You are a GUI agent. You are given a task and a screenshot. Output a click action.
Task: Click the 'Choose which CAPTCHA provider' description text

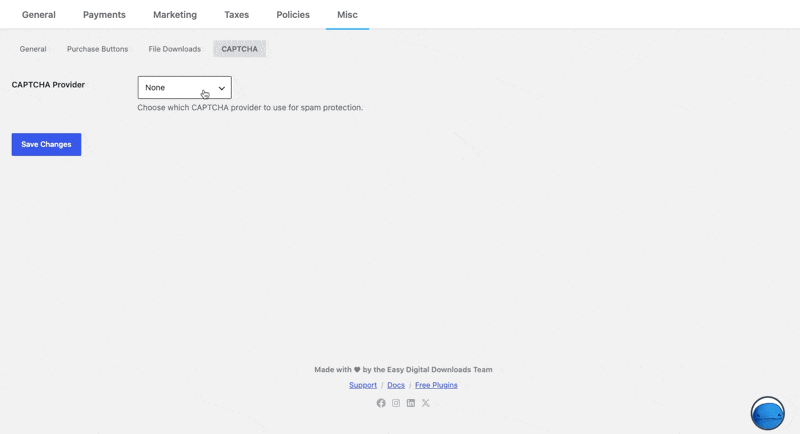tap(250, 108)
